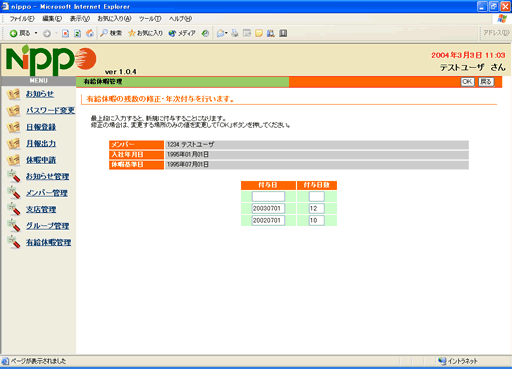The width and height of the screenshot is (512, 369).
Task: Click the tool icon beside お知らせ管理
Action: 14,176
